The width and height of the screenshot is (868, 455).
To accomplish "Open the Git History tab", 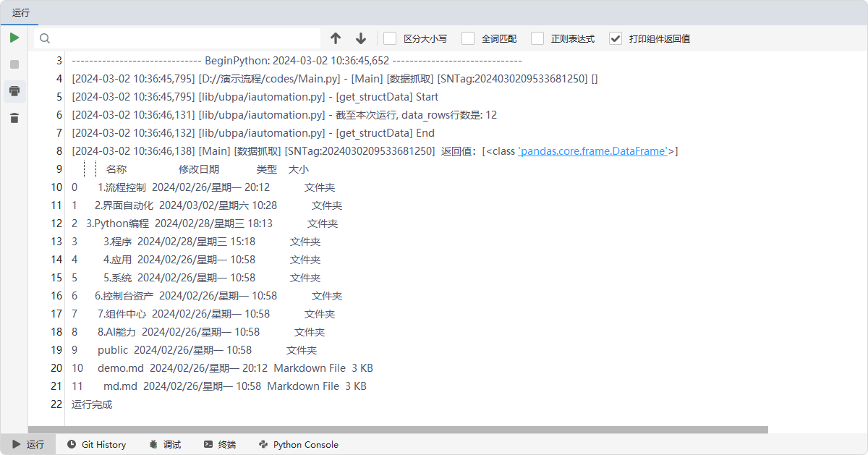I will [x=96, y=444].
